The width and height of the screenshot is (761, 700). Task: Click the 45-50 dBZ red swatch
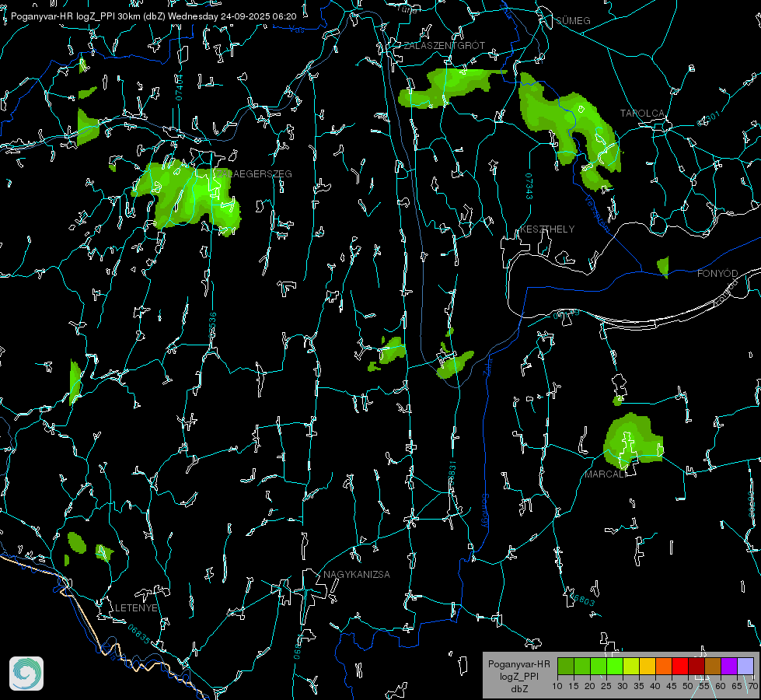[x=680, y=666]
